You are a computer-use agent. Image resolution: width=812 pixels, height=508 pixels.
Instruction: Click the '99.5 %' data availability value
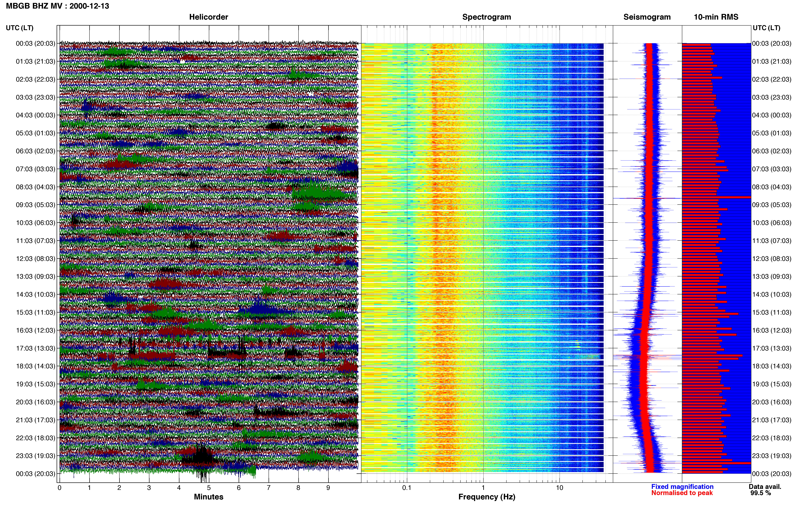pyautogui.click(x=761, y=493)
